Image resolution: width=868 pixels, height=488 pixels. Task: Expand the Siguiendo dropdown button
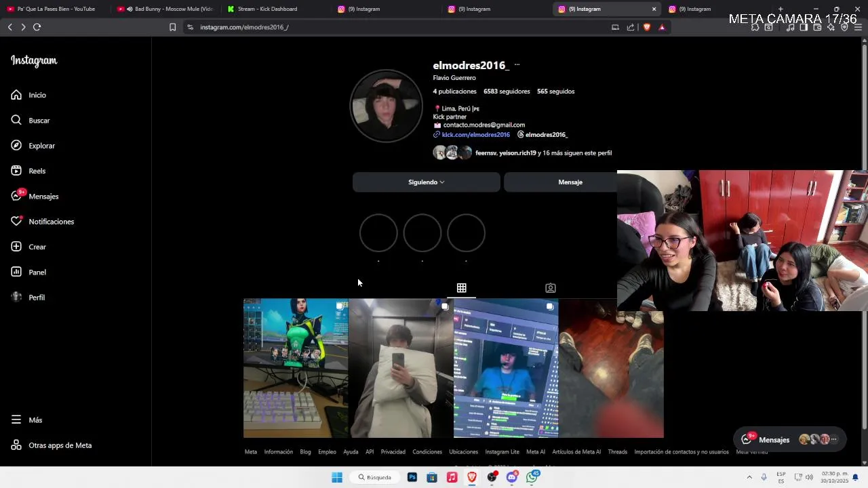[426, 182]
